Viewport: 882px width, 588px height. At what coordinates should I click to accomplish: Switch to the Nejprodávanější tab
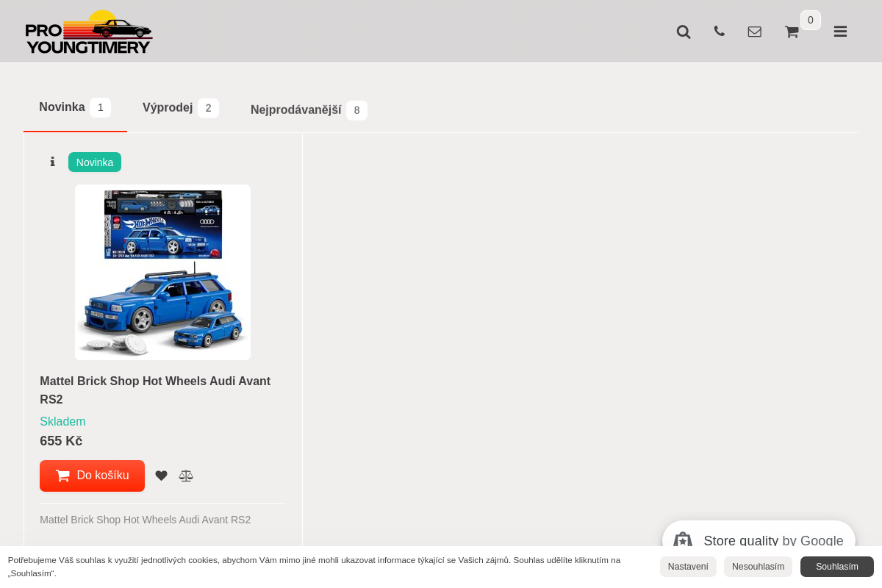pos(309,110)
